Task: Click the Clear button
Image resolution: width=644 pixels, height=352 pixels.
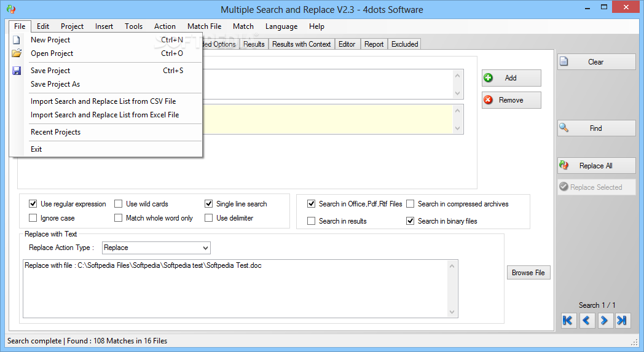Action: point(596,61)
